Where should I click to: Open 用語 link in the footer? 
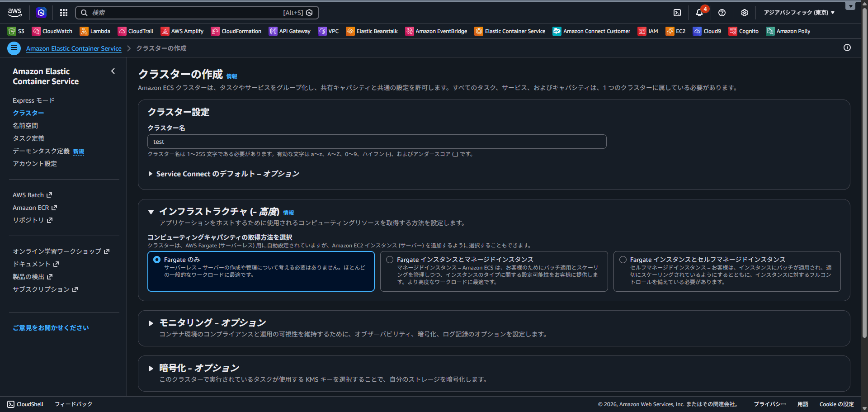[802, 404]
